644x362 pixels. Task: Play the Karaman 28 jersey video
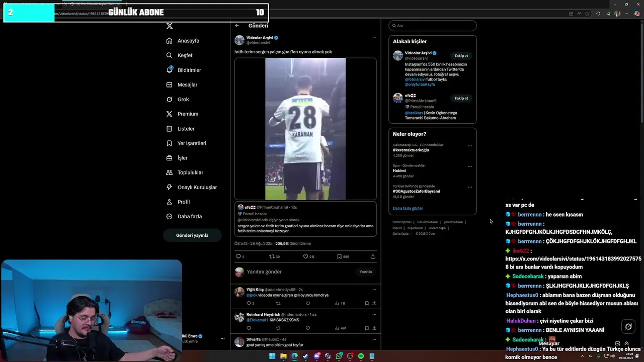point(305,129)
